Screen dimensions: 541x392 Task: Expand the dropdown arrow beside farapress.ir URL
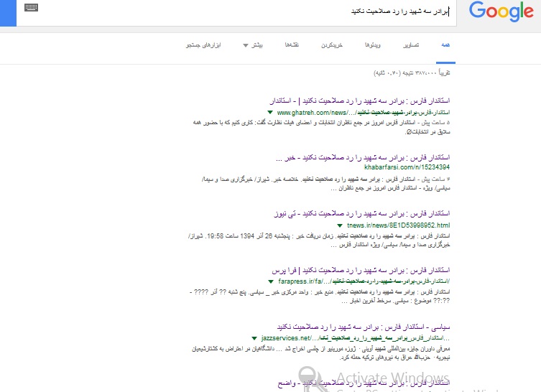[271, 281]
